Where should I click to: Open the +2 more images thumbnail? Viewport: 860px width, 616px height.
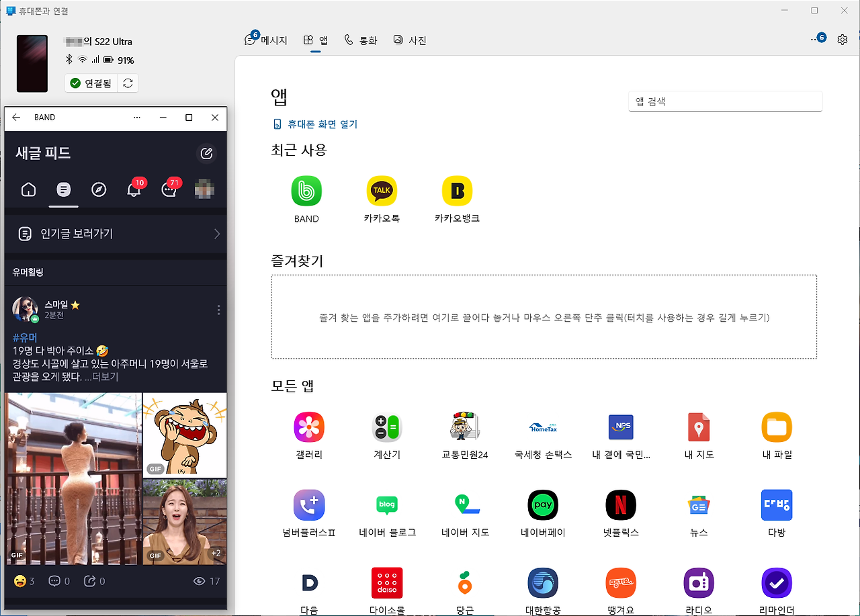click(185, 521)
